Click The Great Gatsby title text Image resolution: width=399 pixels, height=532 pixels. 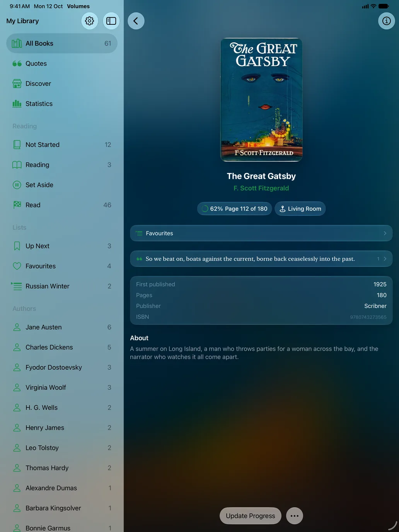coord(261,176)
